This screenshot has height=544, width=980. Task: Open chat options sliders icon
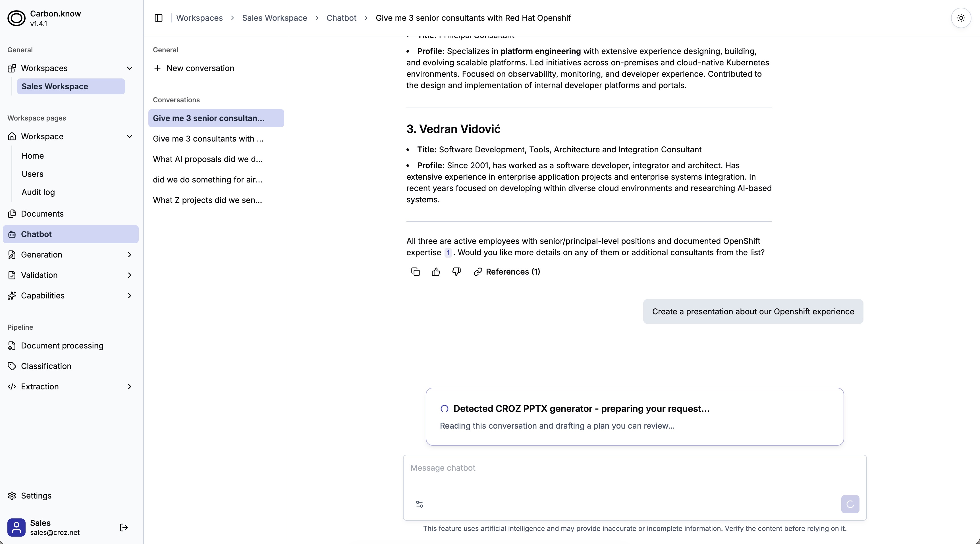click(x=419, y=504)
